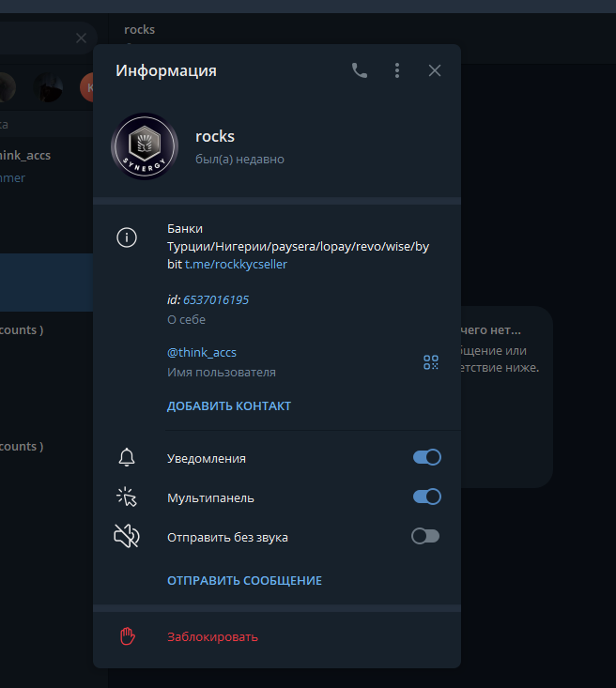Click Заблокировать to block the user
The image size is (616, 688).
(x=212, y=636)
